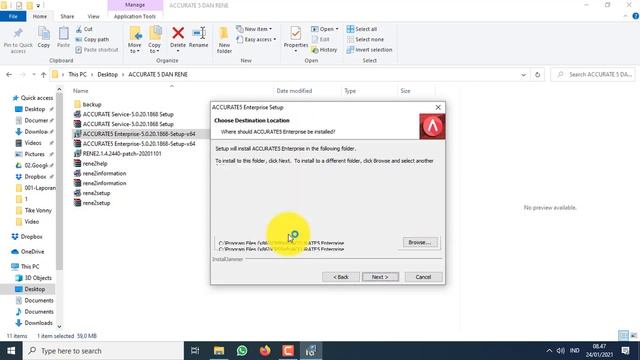Create a New folder from ribbon
The image size is (640, 360).
(x=224, y=40)
